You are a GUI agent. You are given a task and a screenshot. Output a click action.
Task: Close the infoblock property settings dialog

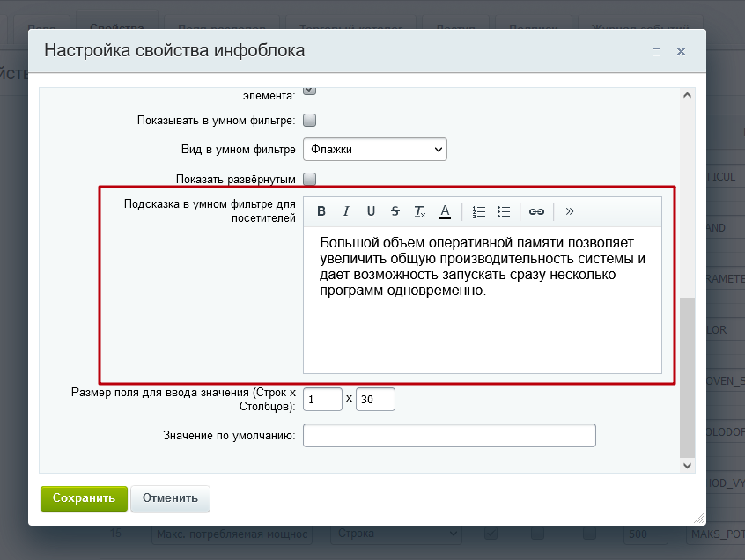point(681,51)
